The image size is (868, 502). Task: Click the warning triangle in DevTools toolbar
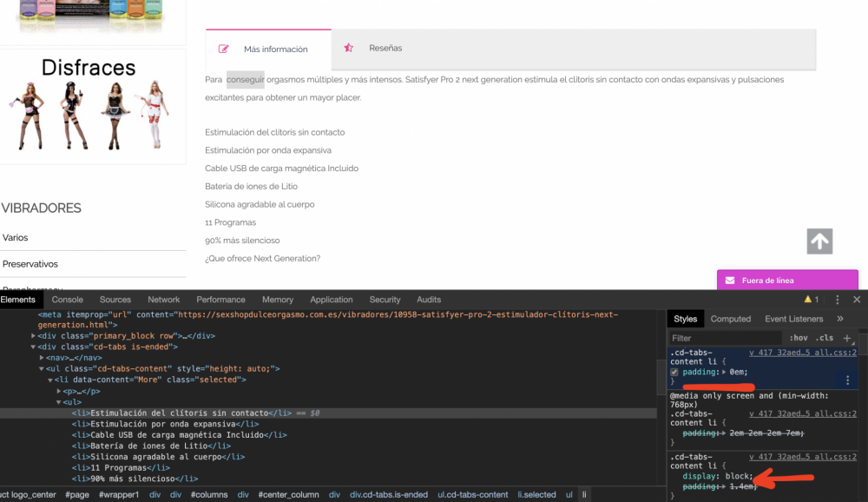click(808, 299)
